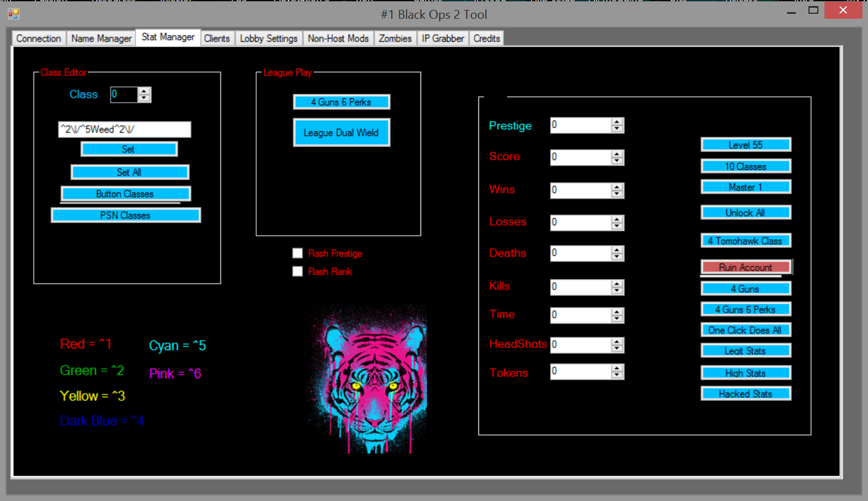Raise the Wins value
Screen dimensions: 868x501
coord(617,187)
